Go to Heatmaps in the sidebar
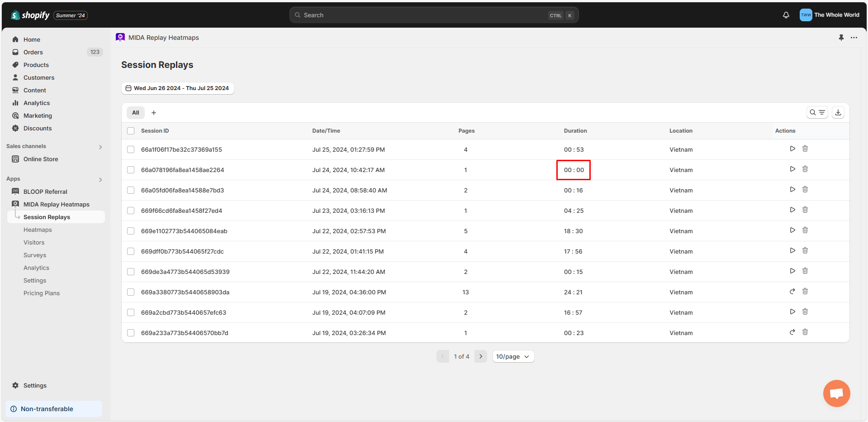 (38, 230)
